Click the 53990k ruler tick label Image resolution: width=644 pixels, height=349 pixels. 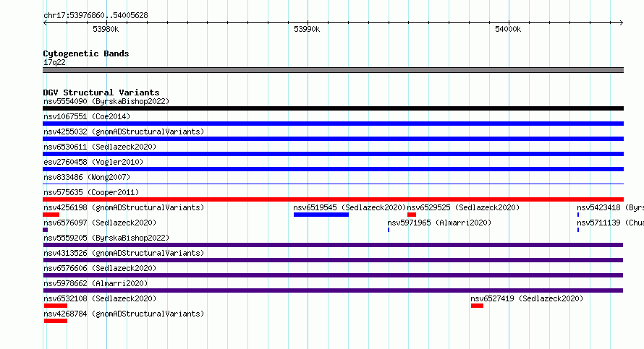307,29
